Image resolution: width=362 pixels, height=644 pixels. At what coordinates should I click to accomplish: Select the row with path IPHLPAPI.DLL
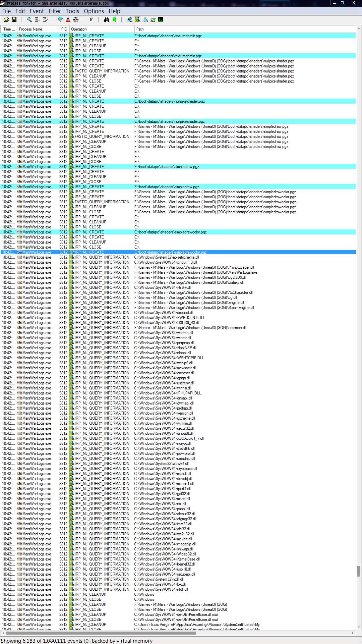pyautogui.click(x=178, y=393)
